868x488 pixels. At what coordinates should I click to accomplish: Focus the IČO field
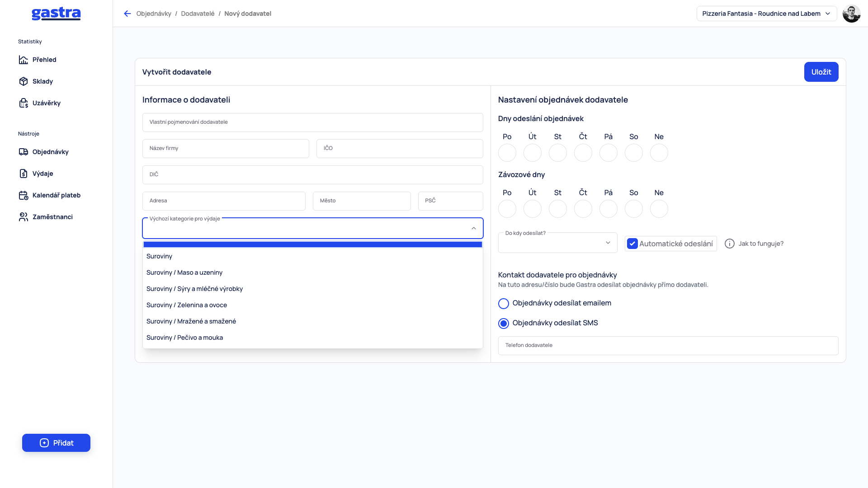point(400,149)
